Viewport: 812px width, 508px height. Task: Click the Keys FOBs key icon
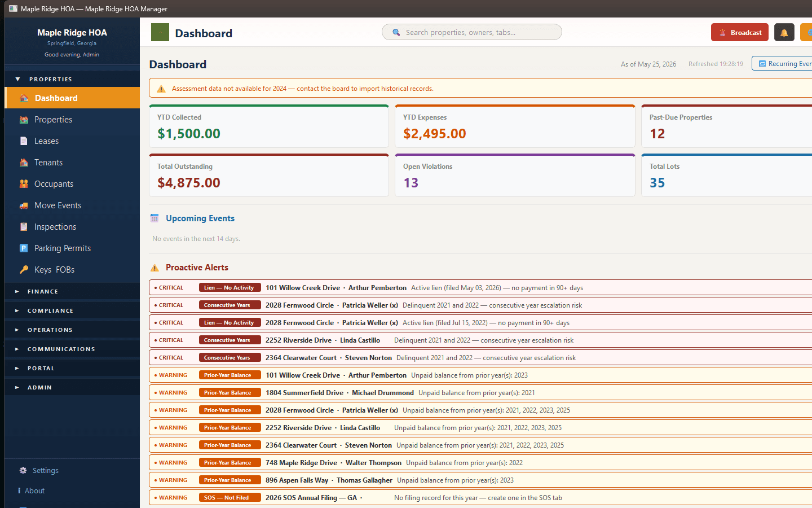coord(24,270)
